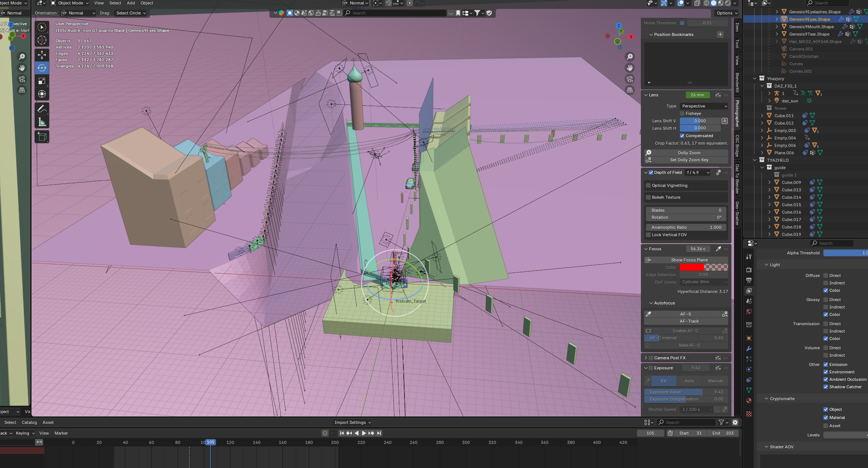This screenshot has height=468, width=868.
Task: Switch to the Photographer sidebar tab
Action: [x=737, y=113]
